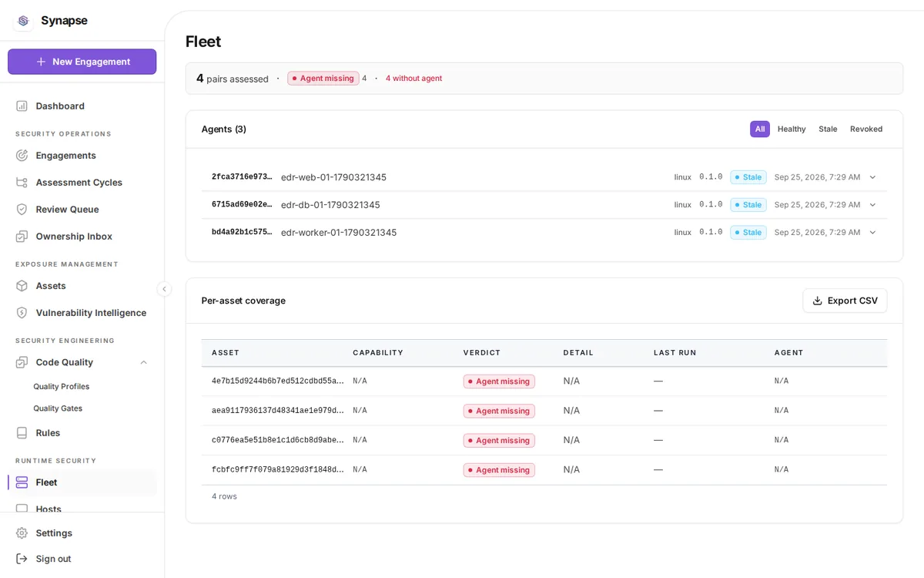Image resolution: width=924 pixels, height=578 pixels.
Task: Filter agents by Stale
Action: (828, 129)
